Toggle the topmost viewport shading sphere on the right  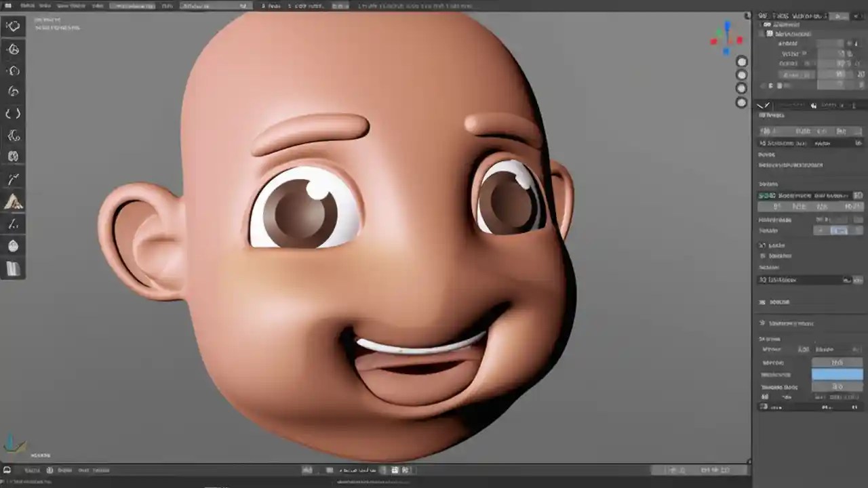click(741, 62)
